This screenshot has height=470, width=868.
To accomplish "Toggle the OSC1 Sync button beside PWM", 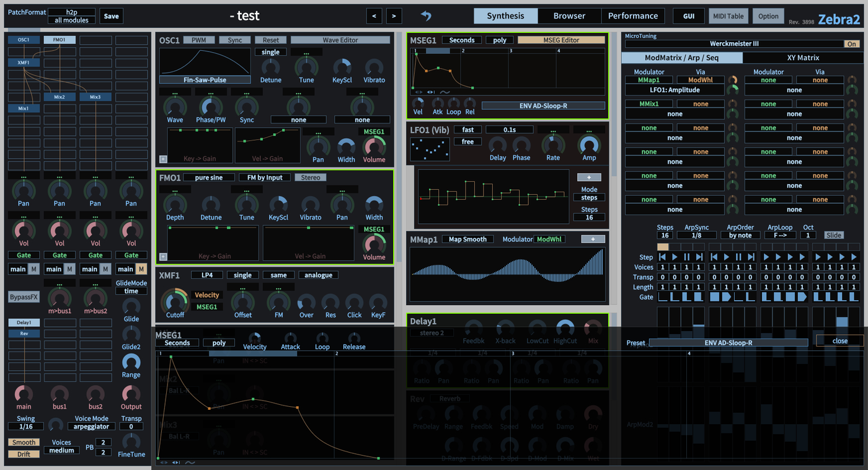I will pyautogui.click(x=234, y=40).
